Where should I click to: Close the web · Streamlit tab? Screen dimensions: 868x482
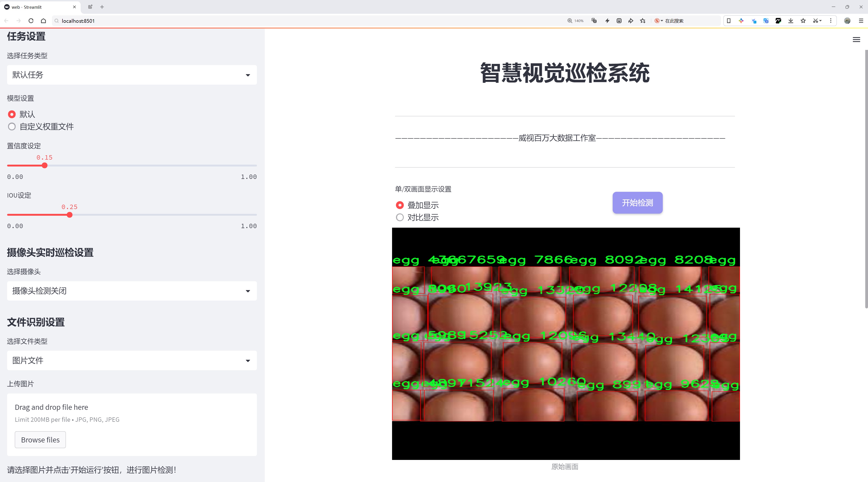point(74,7)
